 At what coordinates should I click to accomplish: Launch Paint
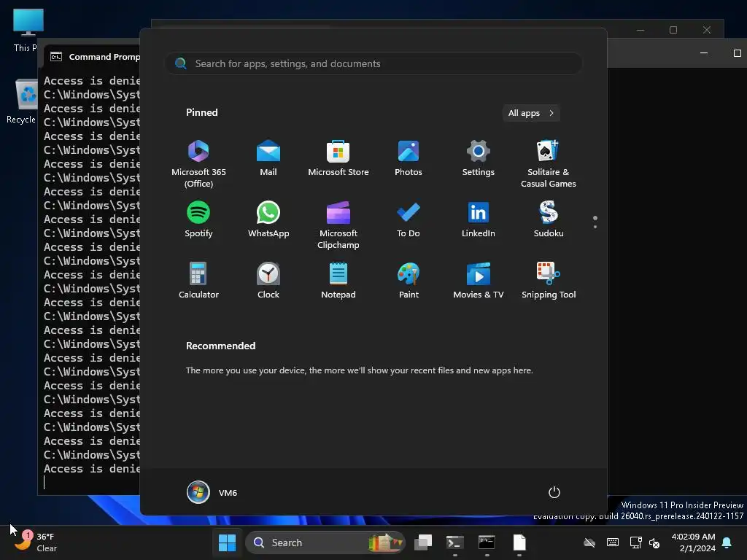[x=409, y=281]
